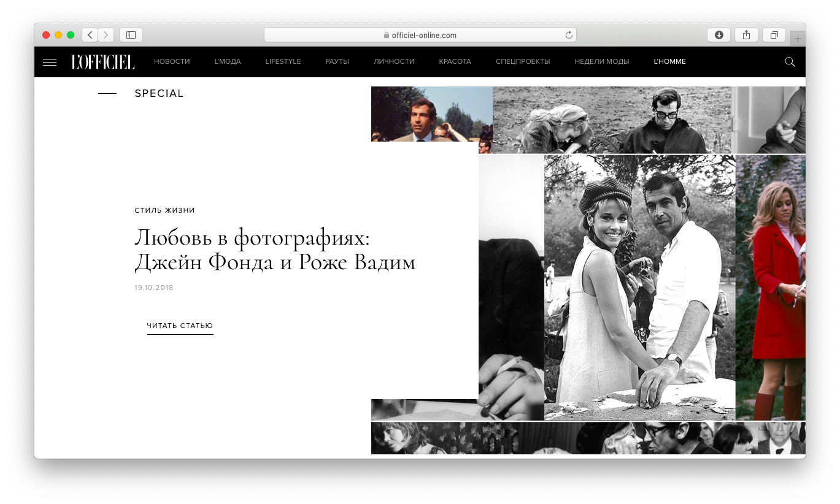840x504 pixels.
Task: Open Safari's share menu
Action: pos(746,35)
